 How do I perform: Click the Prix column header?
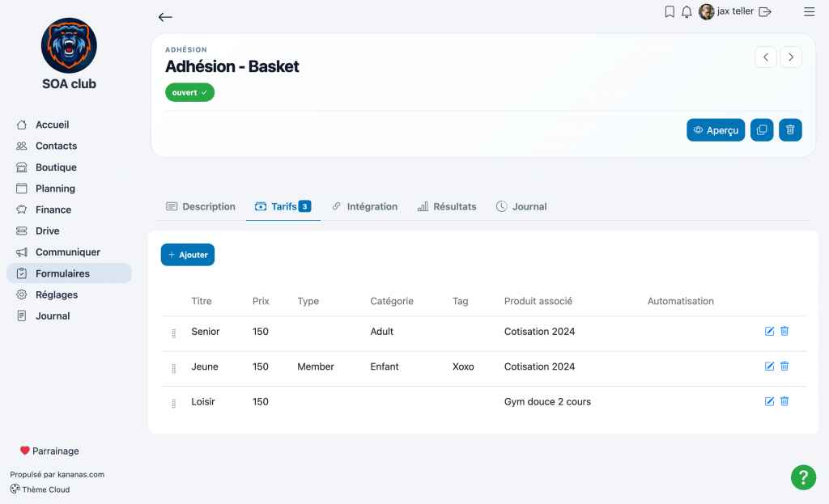point(261,301)
